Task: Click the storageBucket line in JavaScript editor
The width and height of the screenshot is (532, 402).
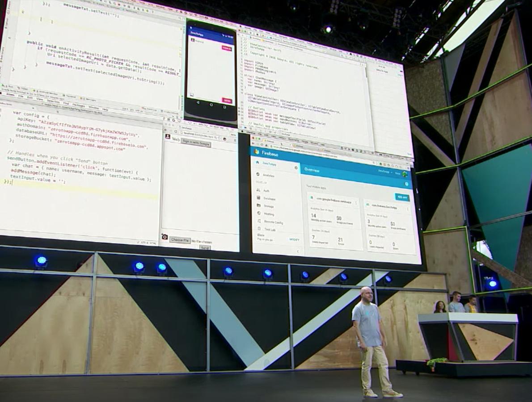Action: click(70, 142)
